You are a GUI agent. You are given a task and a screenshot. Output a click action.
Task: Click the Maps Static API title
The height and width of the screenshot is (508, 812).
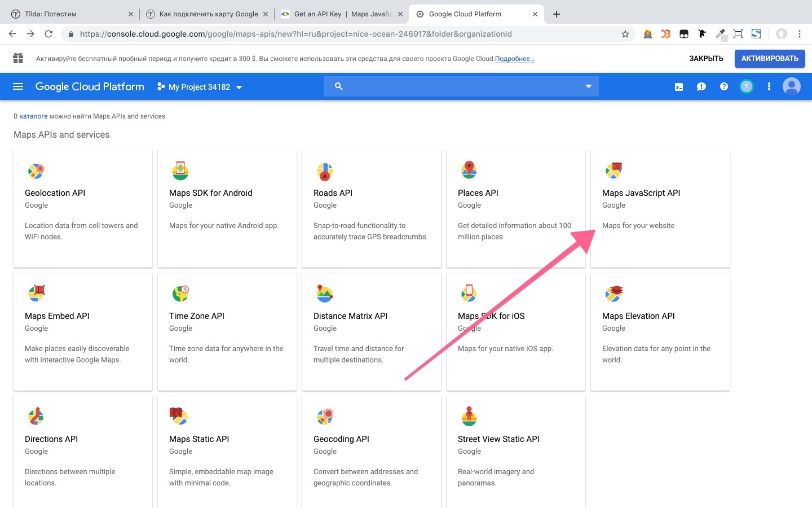click(199, 439)
